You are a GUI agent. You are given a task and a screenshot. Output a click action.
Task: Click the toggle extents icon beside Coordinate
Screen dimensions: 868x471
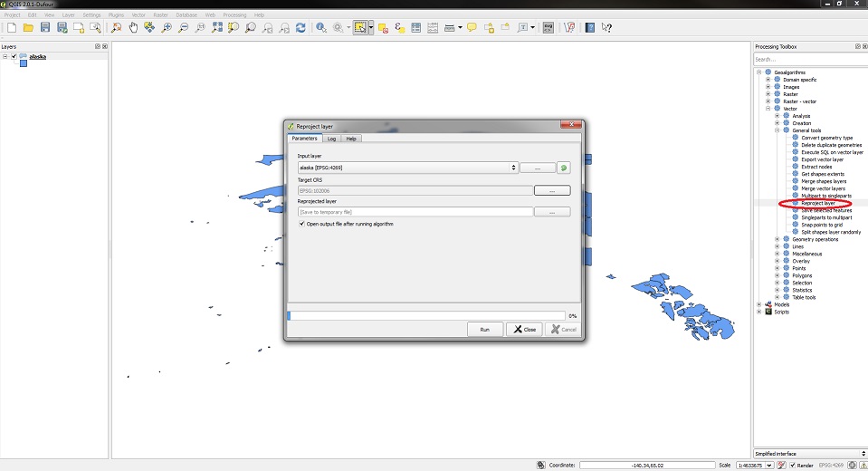pos(541,465)
